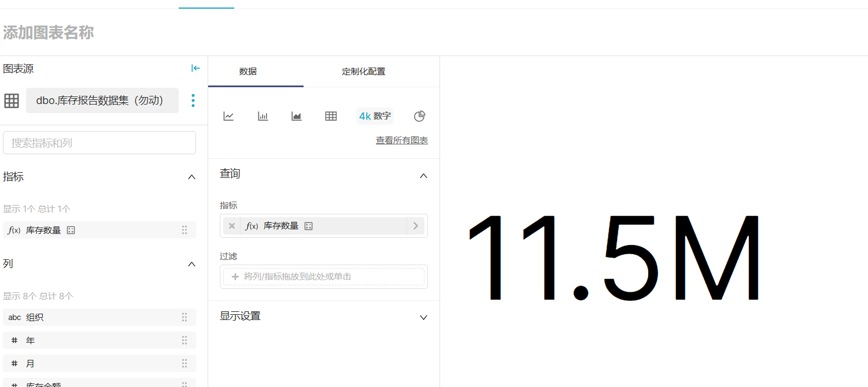
Task: Select the 4k 数字 big number chart
Action: [x=375, y=116]
